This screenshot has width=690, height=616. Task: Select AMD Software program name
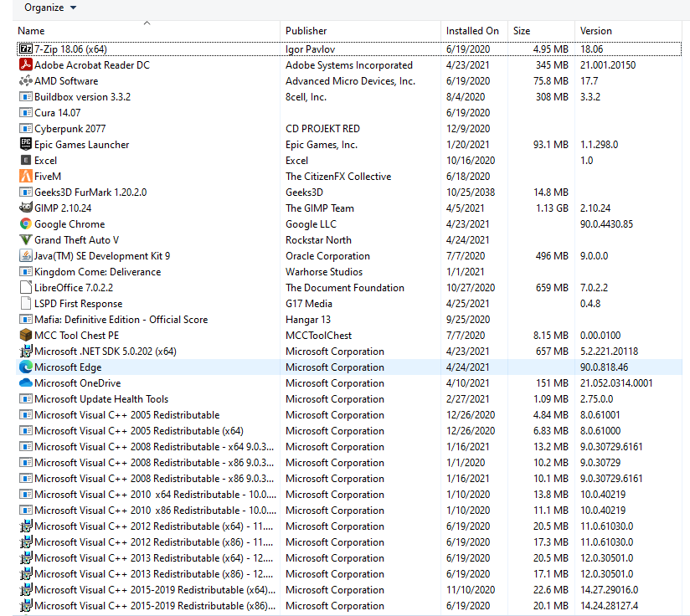click(x=66, y=81)
